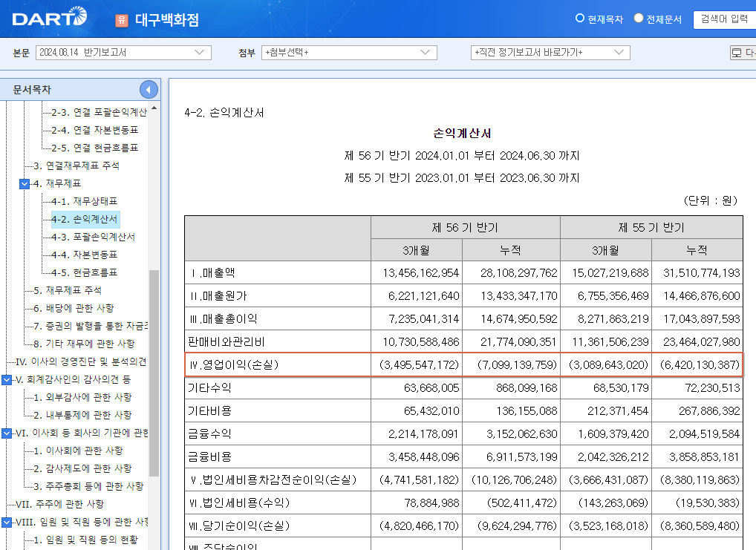Click the blue node icon beside V. 회계감사인의 감사의견 등

5,379
